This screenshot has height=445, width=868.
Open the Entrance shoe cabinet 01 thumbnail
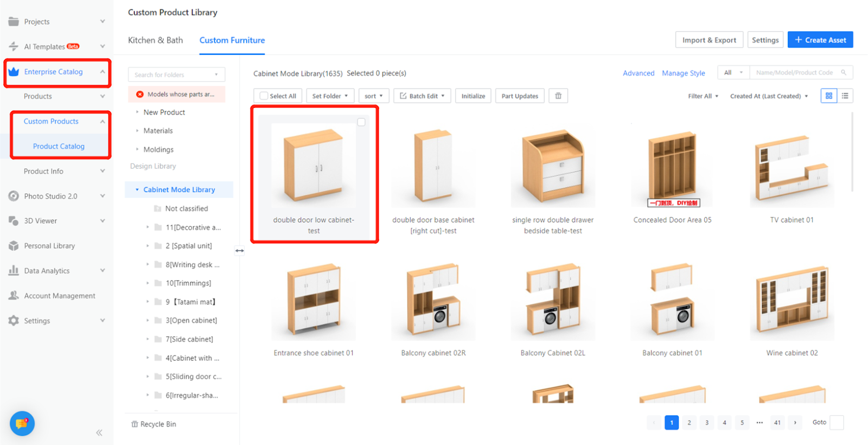pyautogui.click(x=314, y=299)
